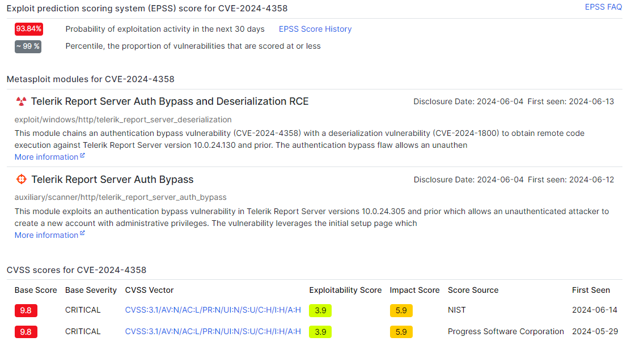Image resolution: width=644 pixels, height=350 pixels.
Task: Open More information for auth bypass module
Action: (x=46, y=234)
